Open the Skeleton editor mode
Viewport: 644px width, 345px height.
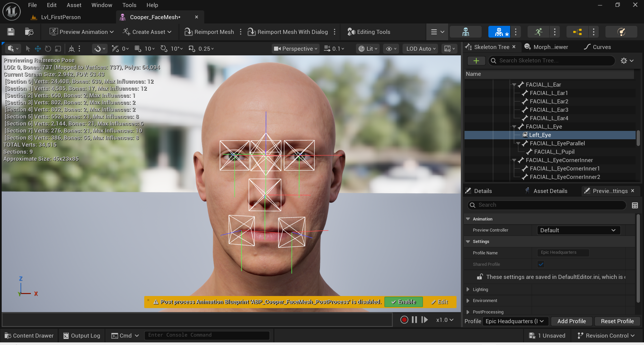pyautogui.click(x=466, y=32)
